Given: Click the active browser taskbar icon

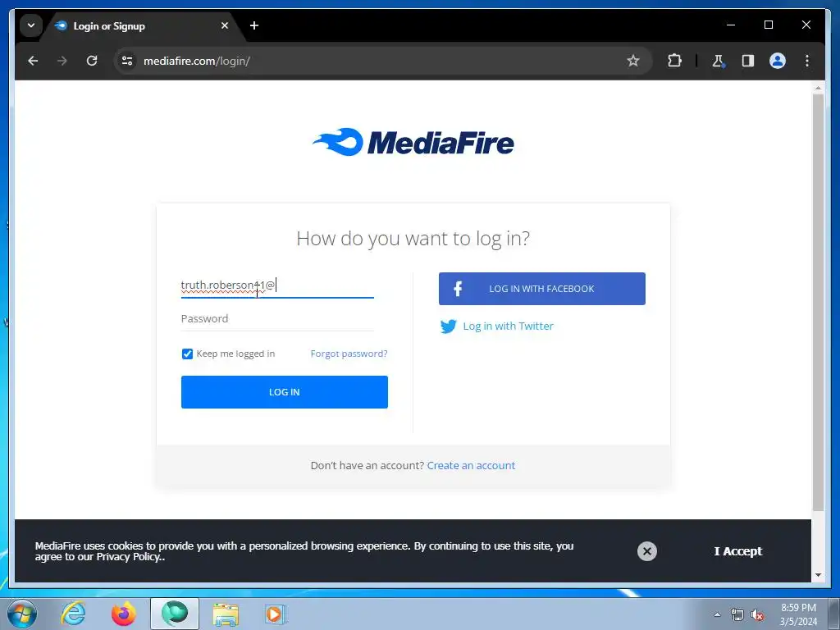Looking at the screenshot, I should (x=175, y=614).
